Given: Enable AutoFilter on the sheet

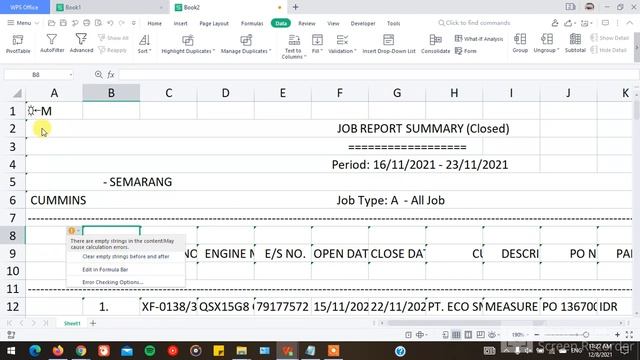Looking at the screenshot, I should pos(52,44).
